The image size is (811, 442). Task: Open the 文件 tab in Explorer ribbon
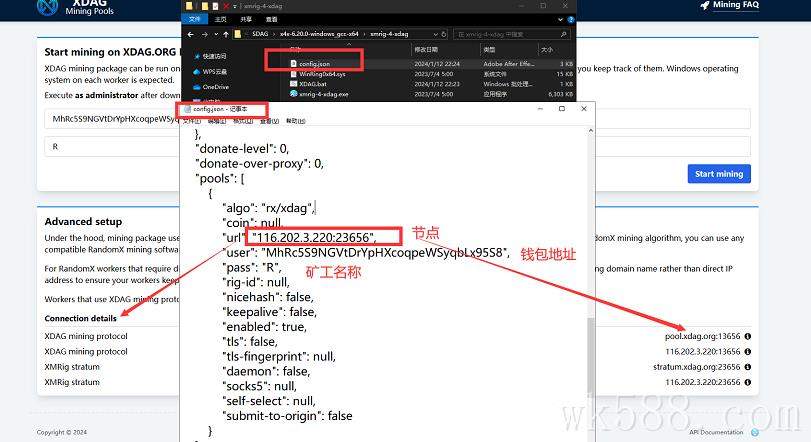tap(194, 19)
